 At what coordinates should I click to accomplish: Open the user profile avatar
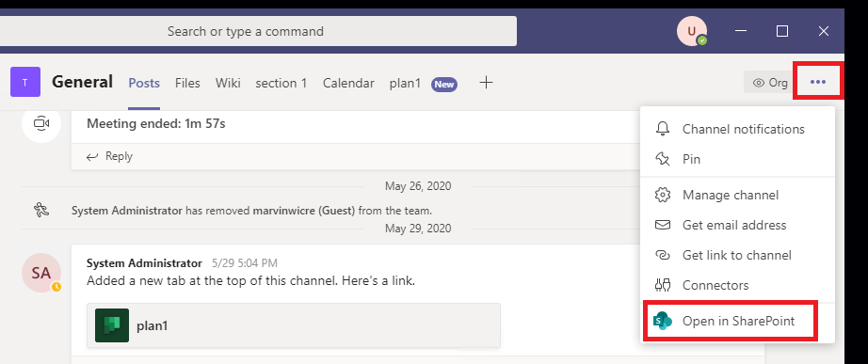click(x=692, y=31)
